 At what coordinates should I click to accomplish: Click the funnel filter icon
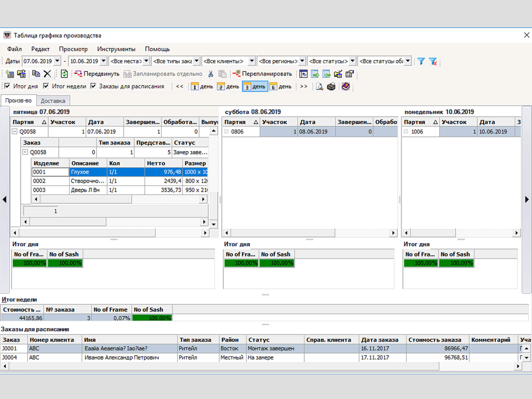click(x=421, y=61)
